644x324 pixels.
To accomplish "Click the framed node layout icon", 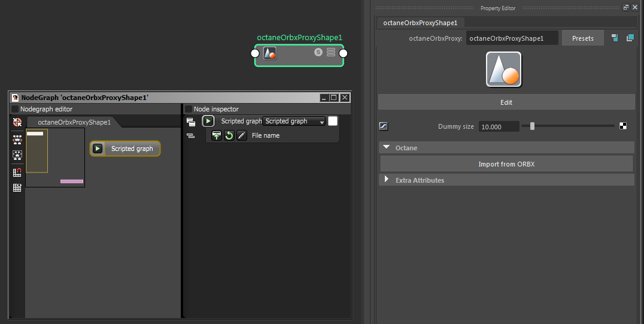I will click(17, 155).
